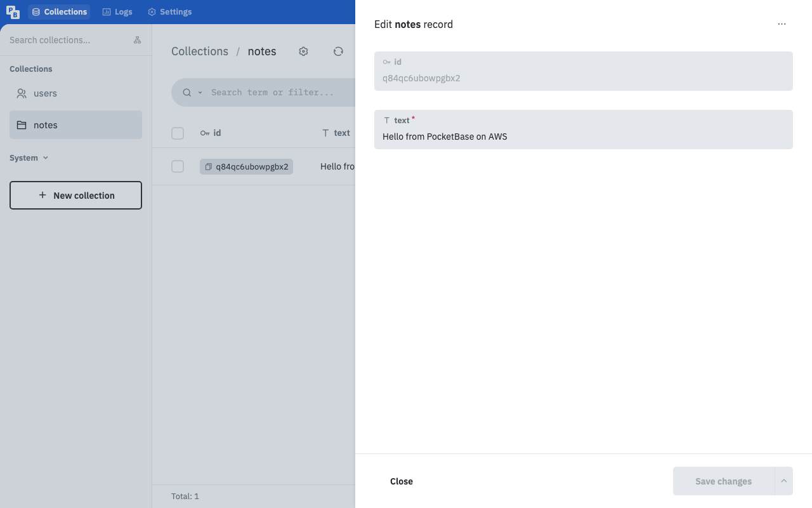Open notes collection settings gear icon
The width and height of the screenshot is (812, 508).
click(x=303, y=51)
